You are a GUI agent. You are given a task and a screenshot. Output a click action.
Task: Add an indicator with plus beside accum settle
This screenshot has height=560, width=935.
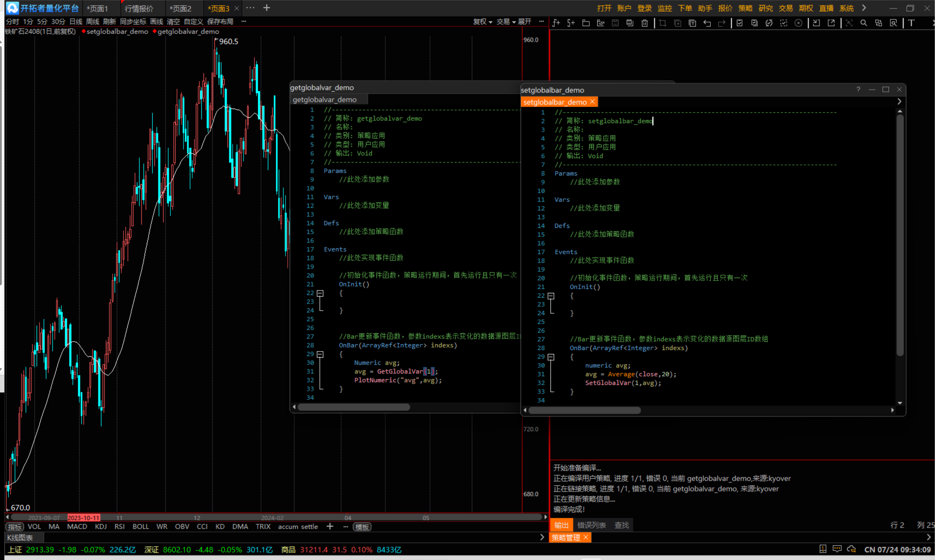click(330, 526)
